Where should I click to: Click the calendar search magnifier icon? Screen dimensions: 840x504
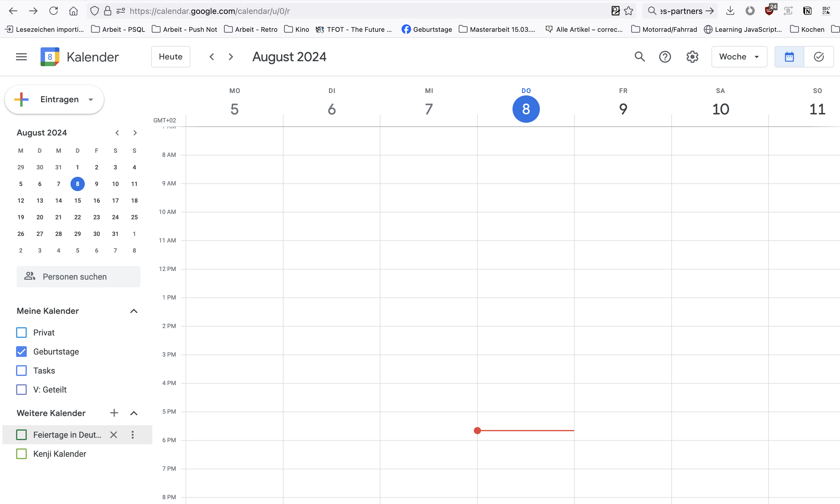tap(640, 57)
